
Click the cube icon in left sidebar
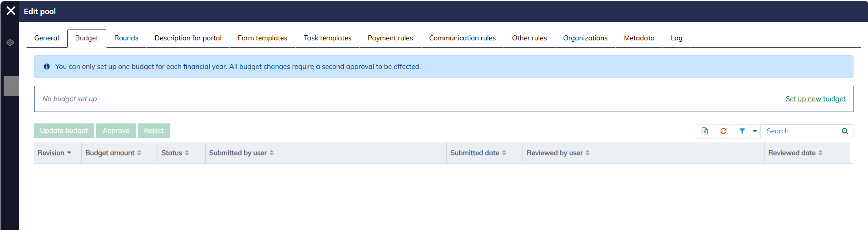(10, 42)
